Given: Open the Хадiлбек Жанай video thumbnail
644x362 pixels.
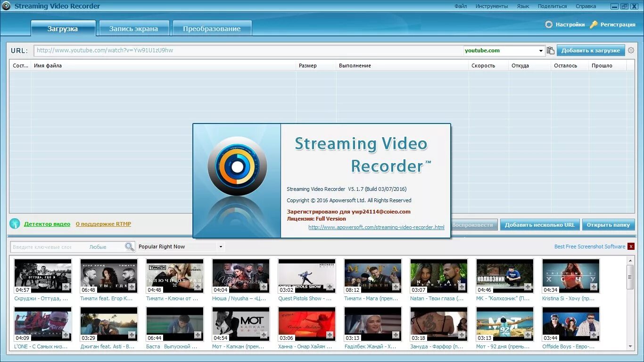Looking at the screenshot, I should click(x=372, y=324).
